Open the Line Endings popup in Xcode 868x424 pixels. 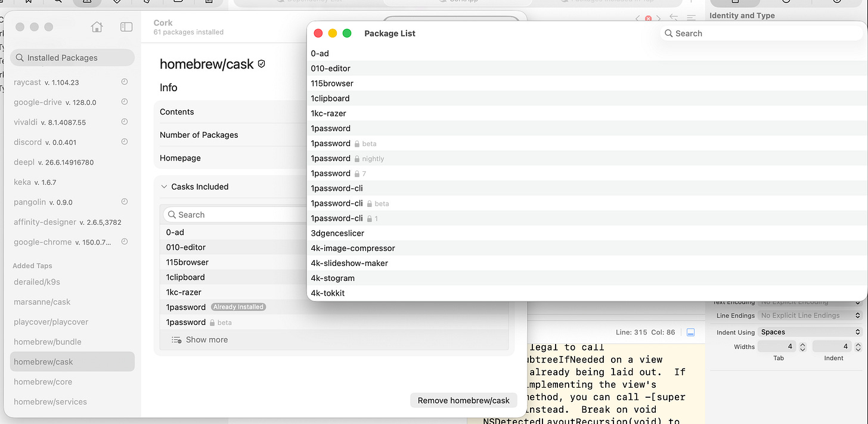pos(810,315)
